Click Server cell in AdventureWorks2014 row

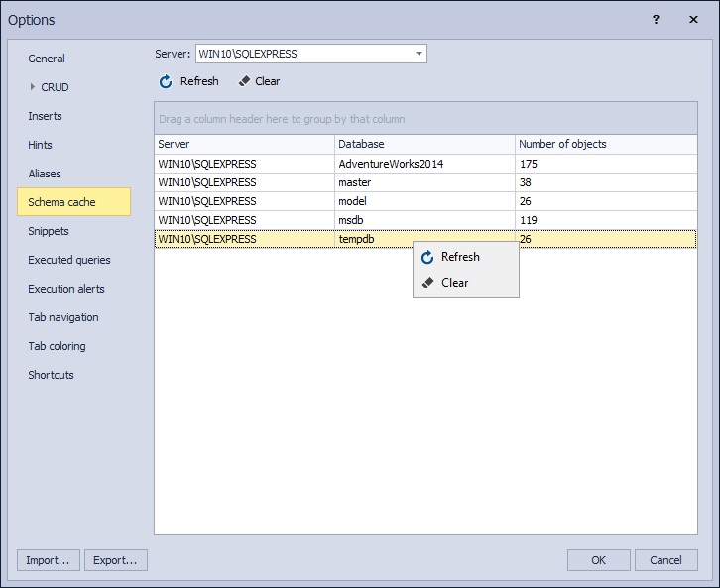tap(244, 164)
